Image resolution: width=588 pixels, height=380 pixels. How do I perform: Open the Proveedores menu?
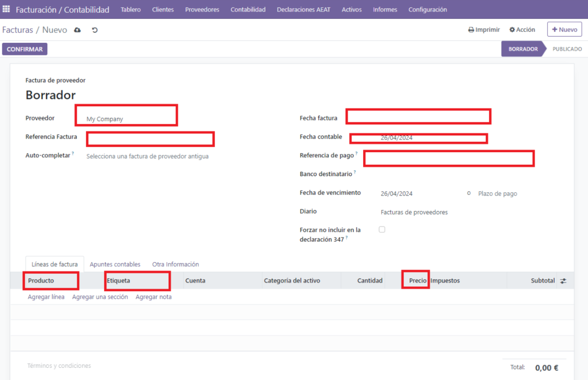coord(202,9)
